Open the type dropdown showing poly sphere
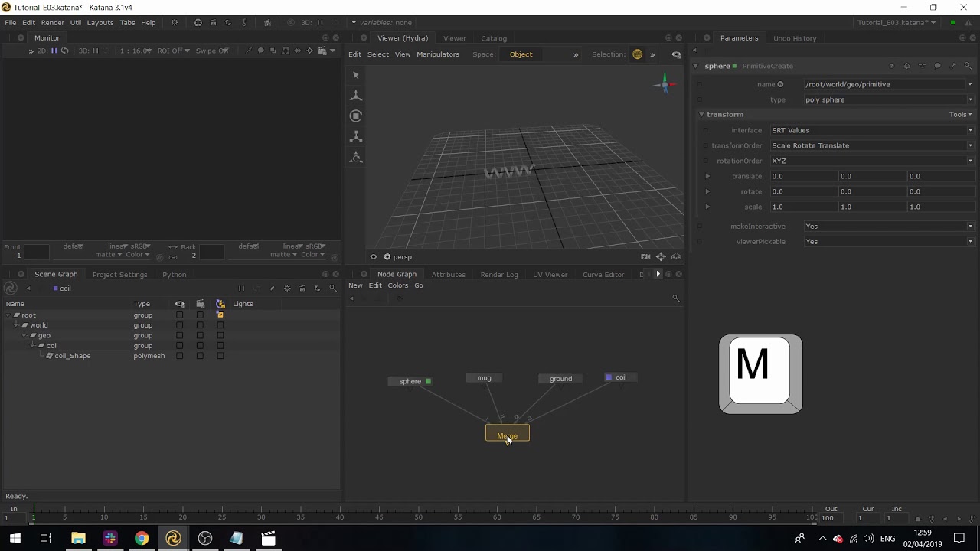The width and height of the screenshot is (980, 551). (888, 99)
